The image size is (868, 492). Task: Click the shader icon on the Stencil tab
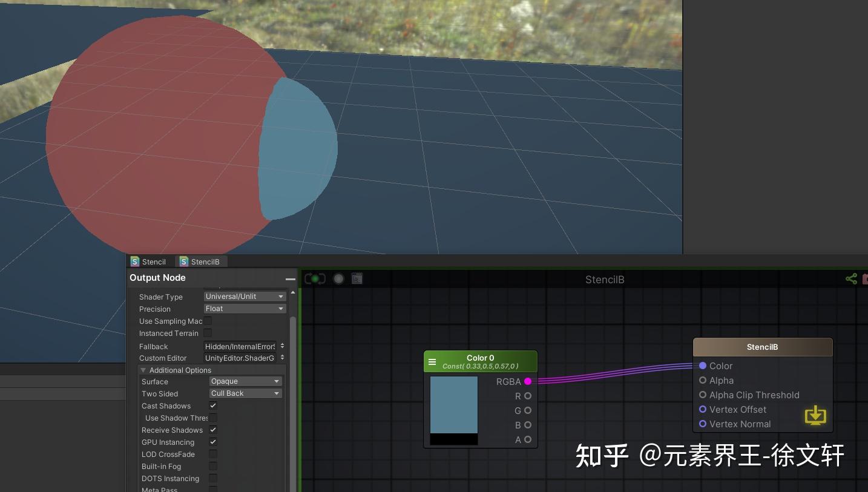(134, 261)
